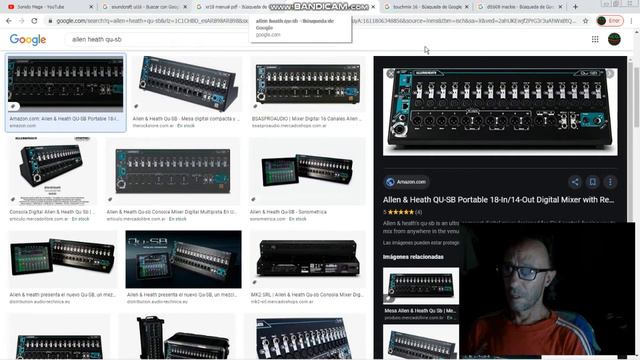640x360 pixels.
Task: Click the Amazon.com source chip in preview
Action: tap(406, 182)
